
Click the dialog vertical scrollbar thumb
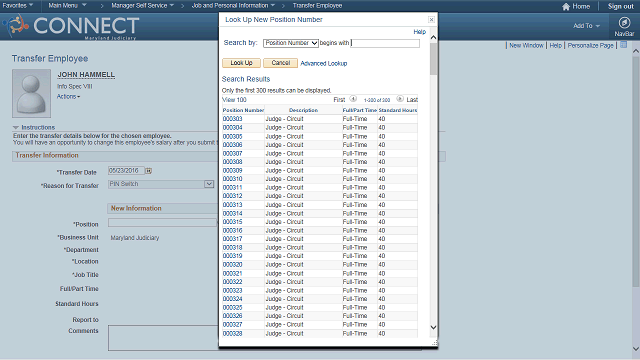[x=433, y=58]
